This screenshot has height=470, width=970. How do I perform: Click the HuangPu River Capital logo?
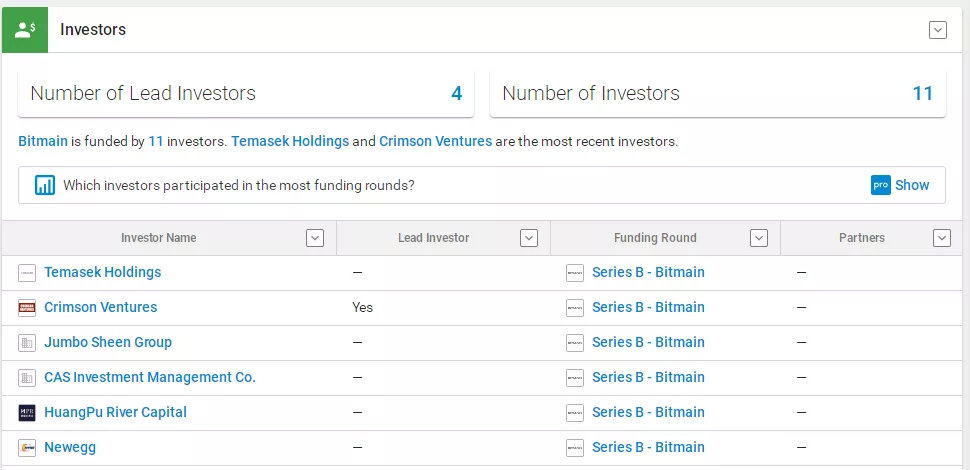click(27, 413)
